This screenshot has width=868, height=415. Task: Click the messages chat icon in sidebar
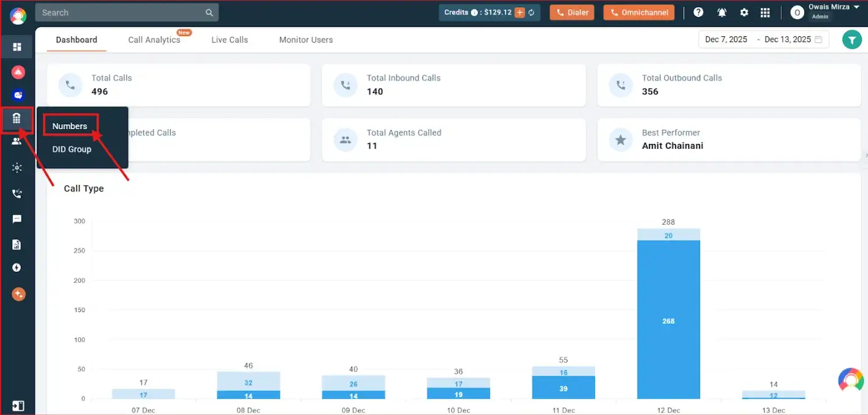[17, 219]
